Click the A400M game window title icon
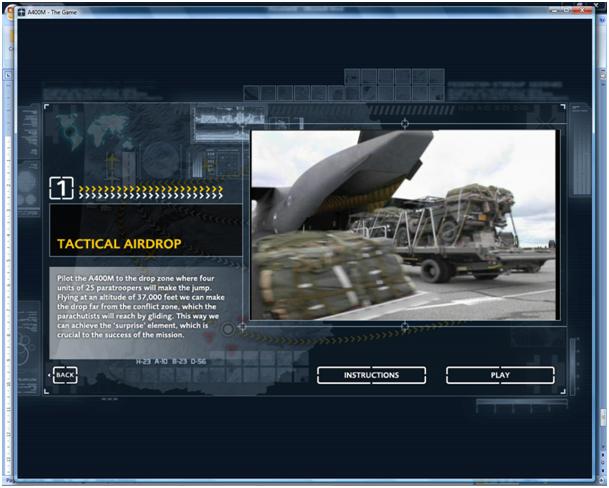Image resolution: width=609 pixels, height=488 pixels. pyautogui.click(x=21, y=12)
